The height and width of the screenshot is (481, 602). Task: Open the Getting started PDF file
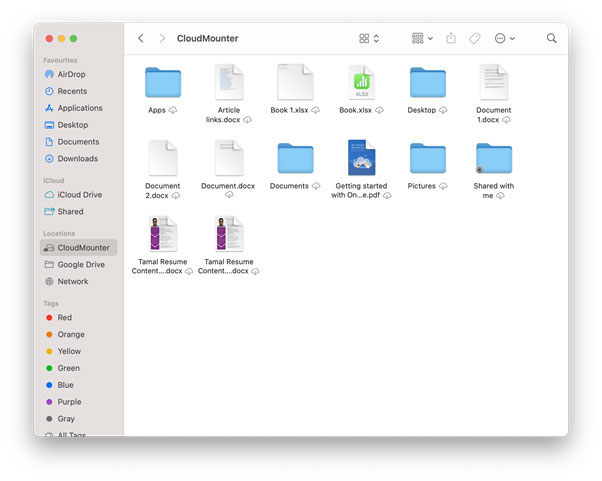pos(361,159)
